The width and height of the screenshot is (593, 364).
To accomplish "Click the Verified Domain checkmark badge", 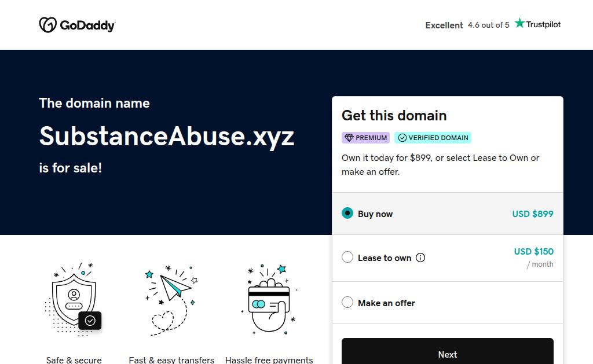I will point(433,138).
